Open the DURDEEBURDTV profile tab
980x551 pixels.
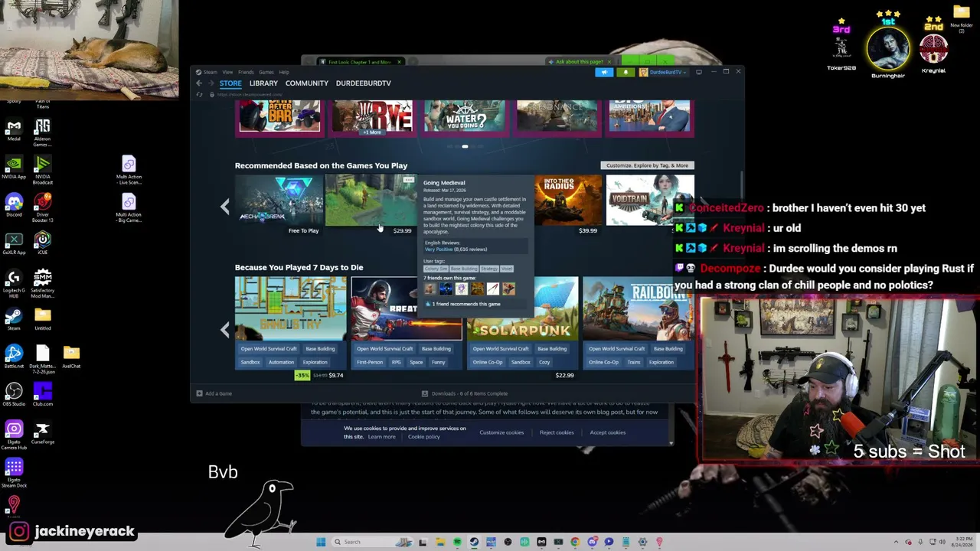(x=363, y=83)
